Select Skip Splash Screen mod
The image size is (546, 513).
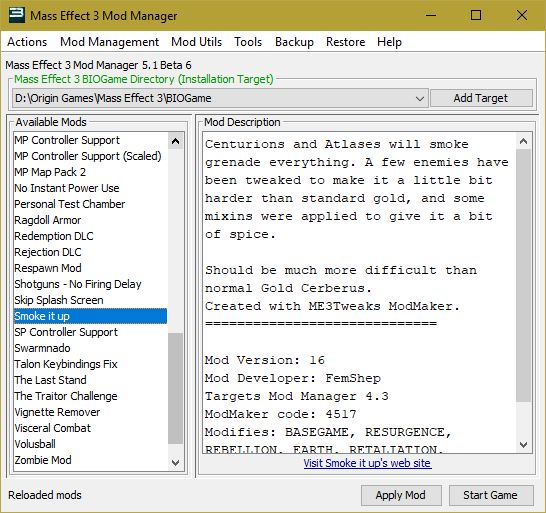pos(90,301)
